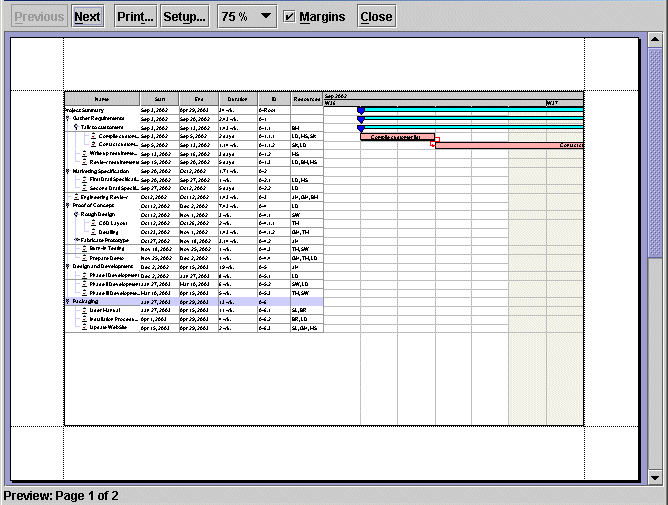
Task: Open the Print... dialog
Action: point(135,17)
